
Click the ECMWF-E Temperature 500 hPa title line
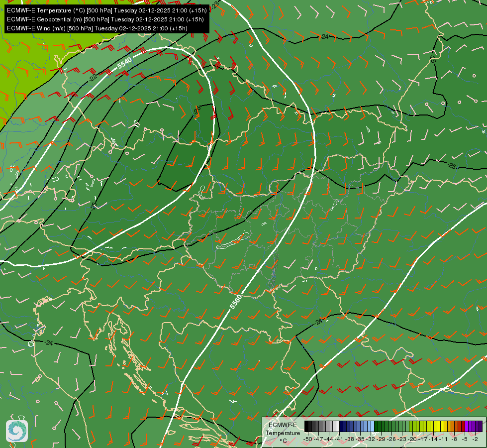click(106, 10)
